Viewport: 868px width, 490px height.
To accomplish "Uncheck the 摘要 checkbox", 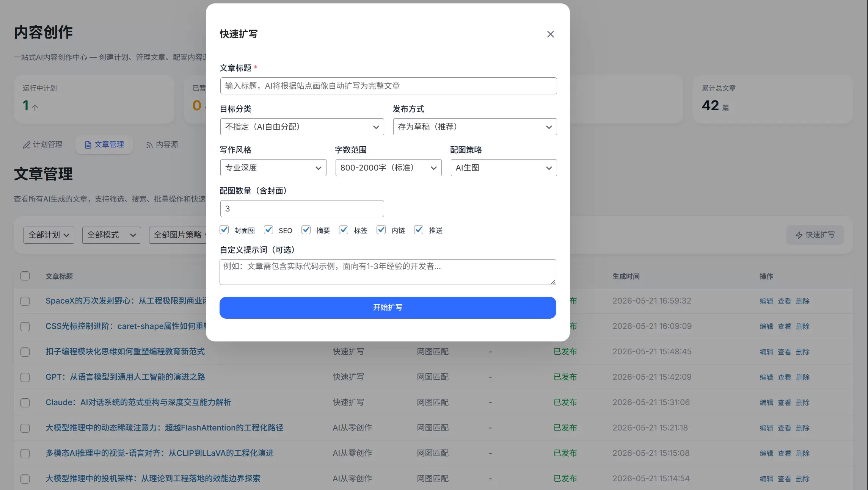I will pyautogui.click(x=306, y=230).
